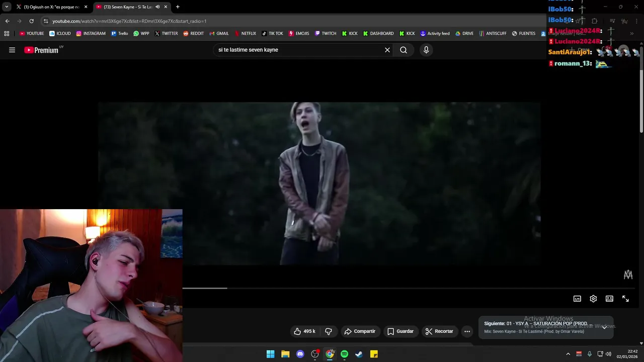Open Steam from the taskbar

[x=359, y=354]
